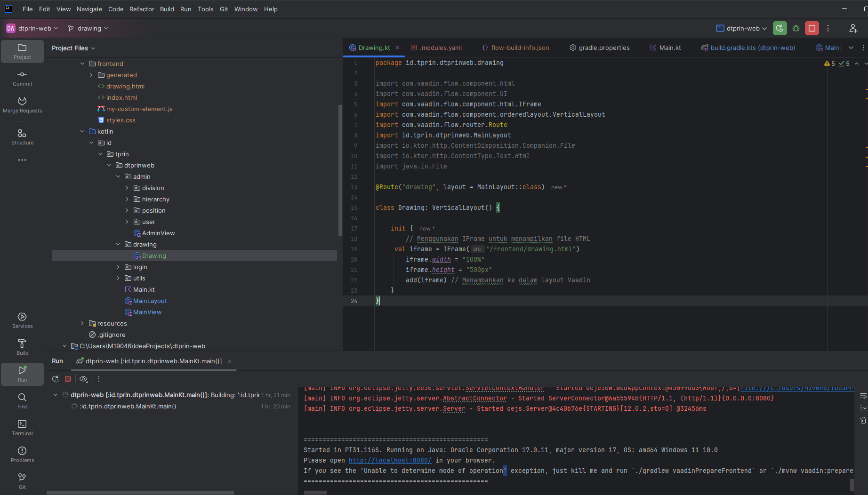Screen dimensions: 868x495
Task: Click the console horizontal scrollbar
Action: coord(315,493)
